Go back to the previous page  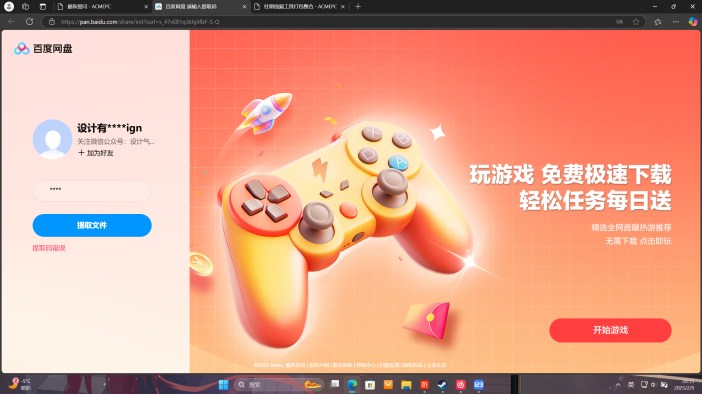[12, 21]
